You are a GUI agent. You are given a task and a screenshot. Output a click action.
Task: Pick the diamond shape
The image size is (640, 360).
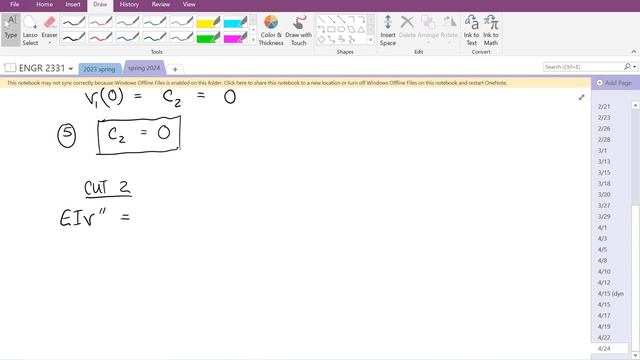[322, 39]
